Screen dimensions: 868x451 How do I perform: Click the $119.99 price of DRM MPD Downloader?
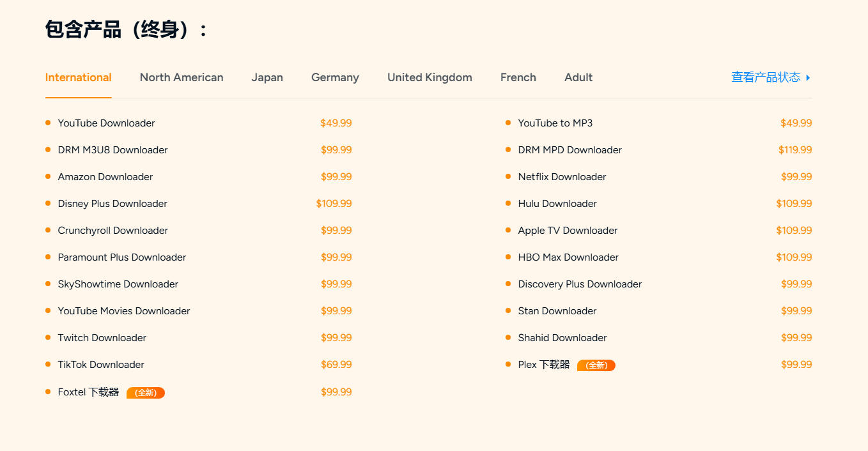[x=795, y=150]
